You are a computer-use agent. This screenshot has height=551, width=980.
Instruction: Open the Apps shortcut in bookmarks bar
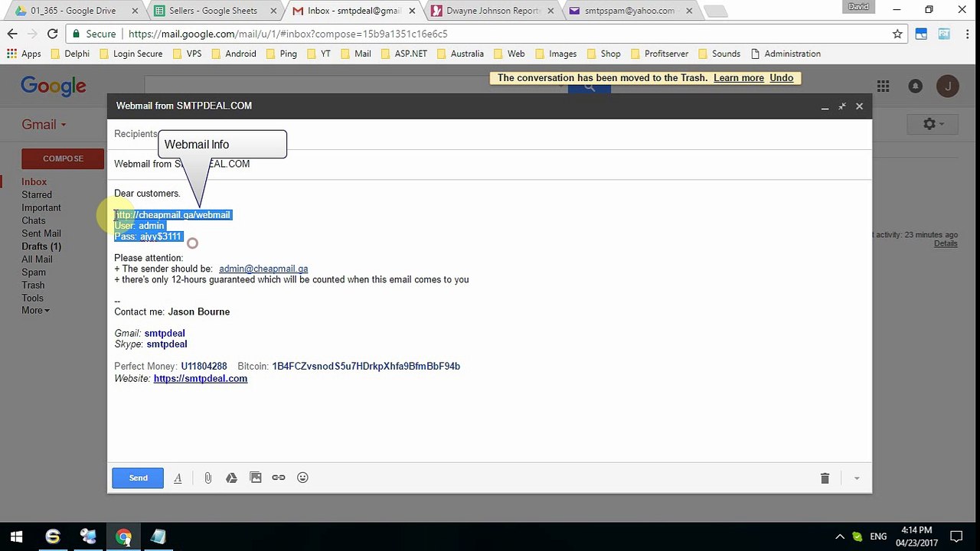[24, 54]
